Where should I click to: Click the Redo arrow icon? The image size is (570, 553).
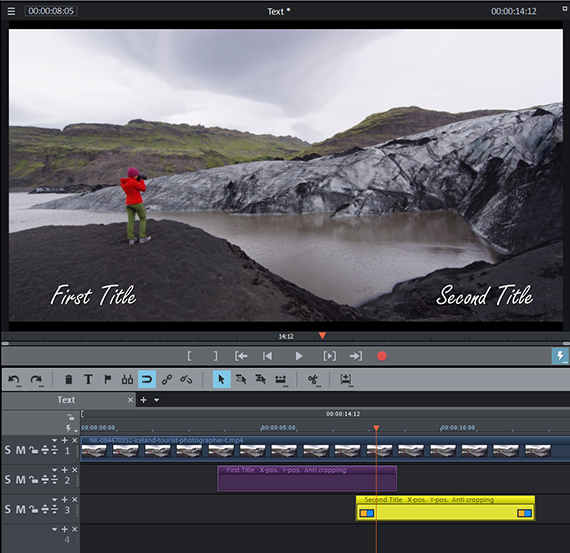tap(36, 380)
